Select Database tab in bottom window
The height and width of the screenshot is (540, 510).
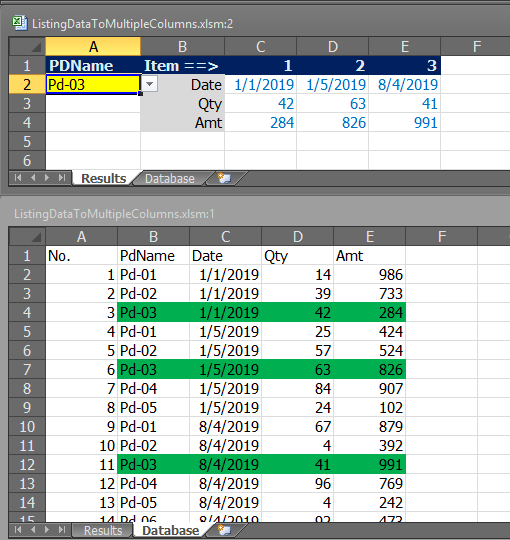coord(170,530)
